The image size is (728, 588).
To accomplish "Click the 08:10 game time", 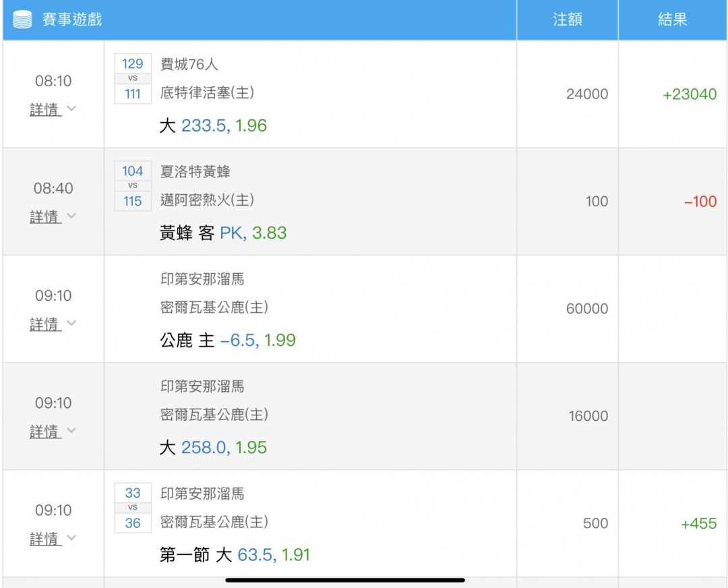I will [53, 82].
